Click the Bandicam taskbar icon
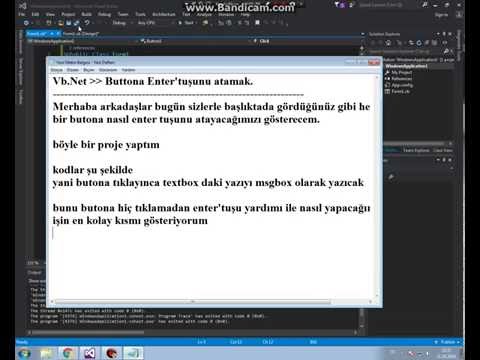The image size is (480, 360). 111,353
